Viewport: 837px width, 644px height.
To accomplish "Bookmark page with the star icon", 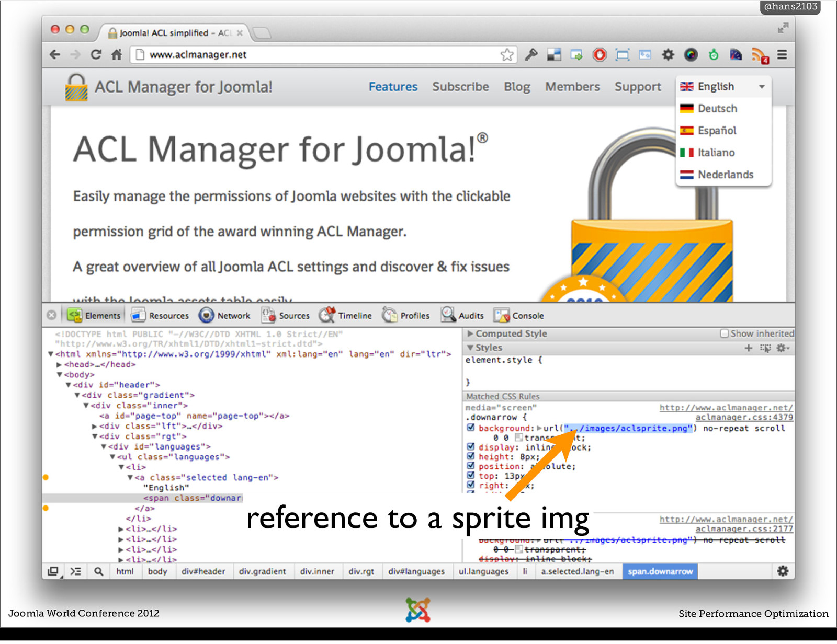I will [x=506, y=54].
